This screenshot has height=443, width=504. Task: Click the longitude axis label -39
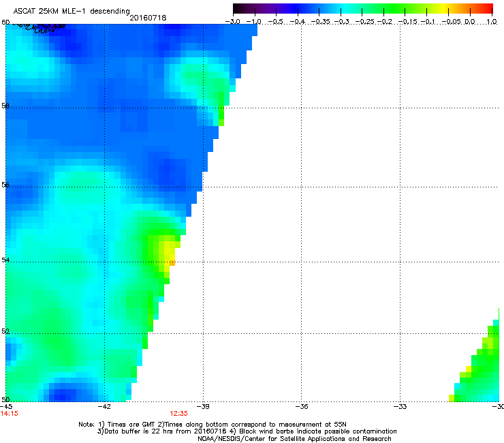[203, 407]
